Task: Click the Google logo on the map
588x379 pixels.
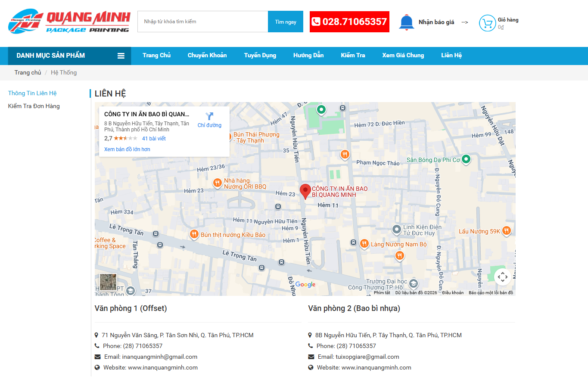Action: pos(305,285)
